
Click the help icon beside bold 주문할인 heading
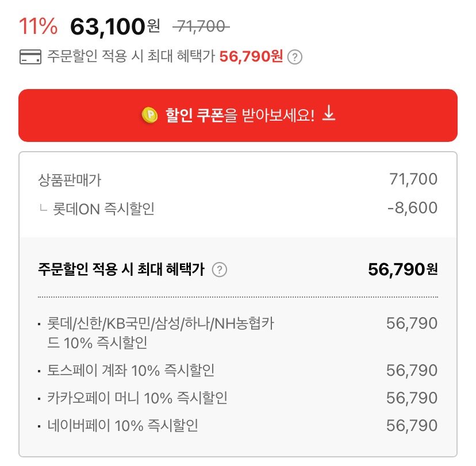220,269
